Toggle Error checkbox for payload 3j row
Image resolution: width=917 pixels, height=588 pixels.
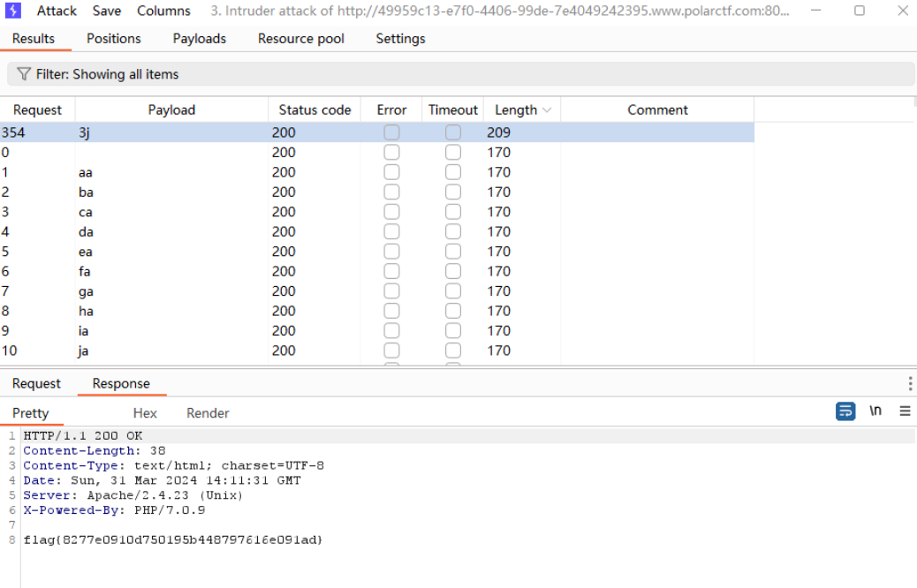pyautogui.click(x=392, y=132)
